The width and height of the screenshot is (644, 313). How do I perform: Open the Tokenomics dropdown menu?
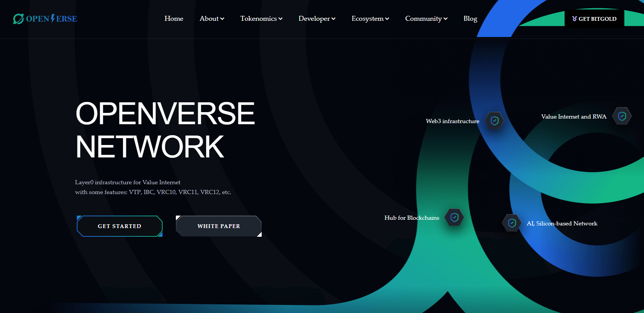tap(261, 19)
